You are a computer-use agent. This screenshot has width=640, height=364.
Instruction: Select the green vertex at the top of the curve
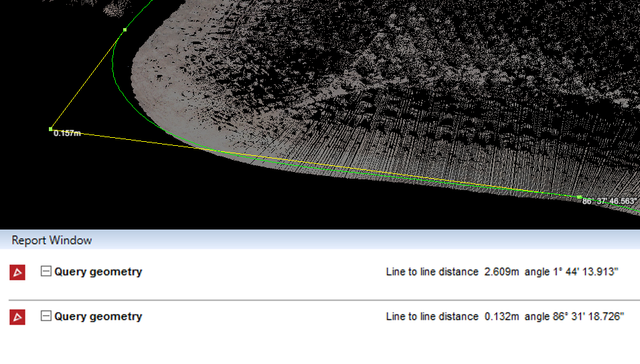125,30
